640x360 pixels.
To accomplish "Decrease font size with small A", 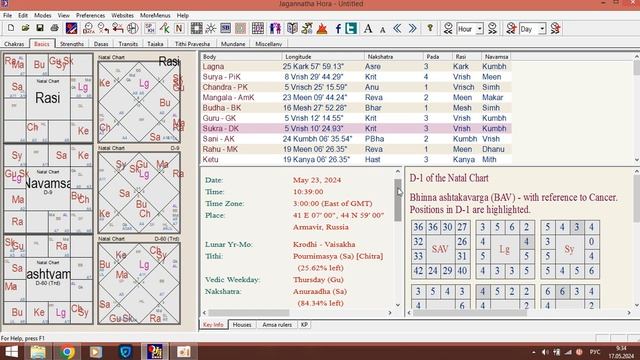I will point(382,29).
